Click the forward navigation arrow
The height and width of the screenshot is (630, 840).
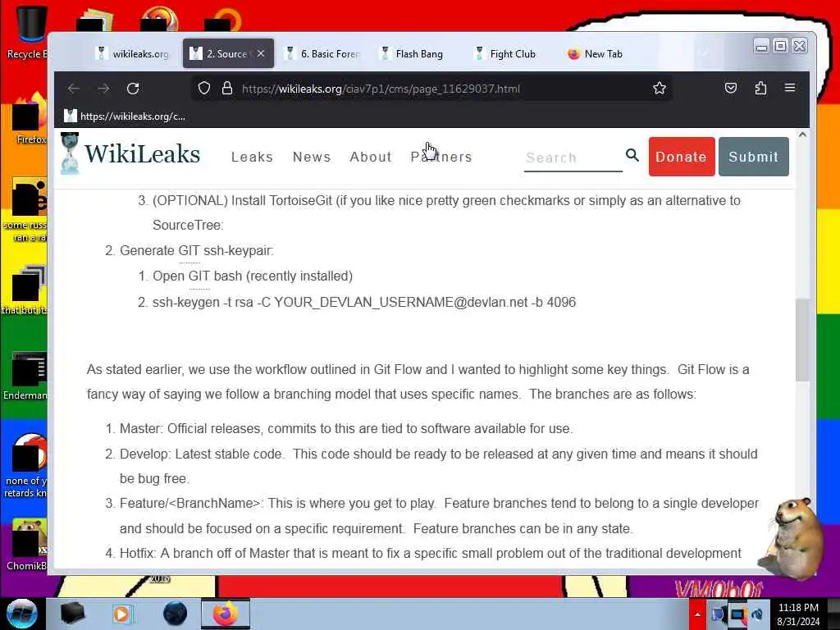pos(103,89)
